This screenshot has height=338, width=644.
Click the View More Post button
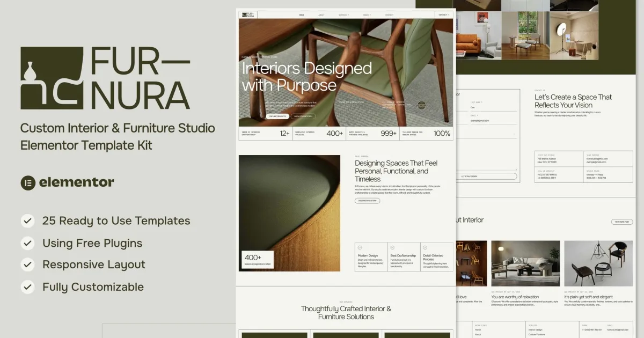(621, 222)
